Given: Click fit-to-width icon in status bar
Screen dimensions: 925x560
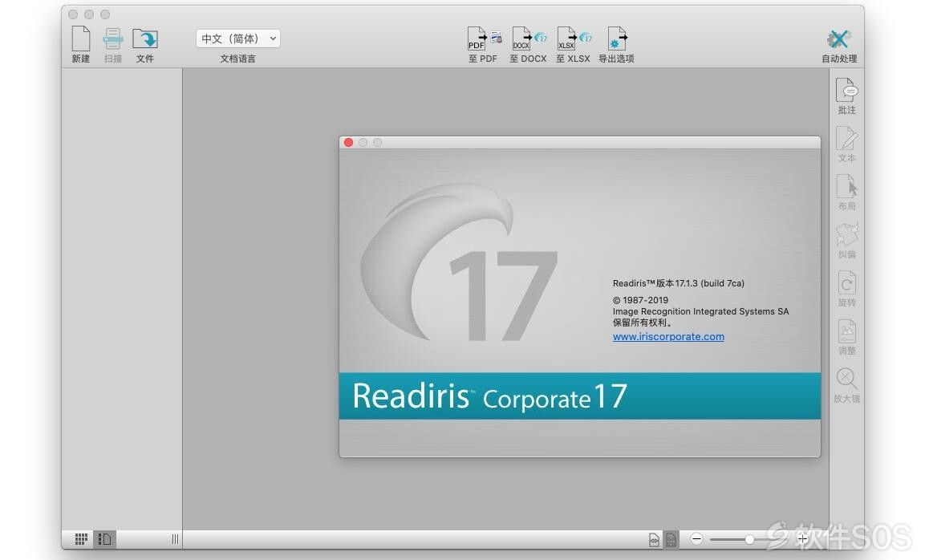Looking at the screenshot, I should (x=654, y=539).
